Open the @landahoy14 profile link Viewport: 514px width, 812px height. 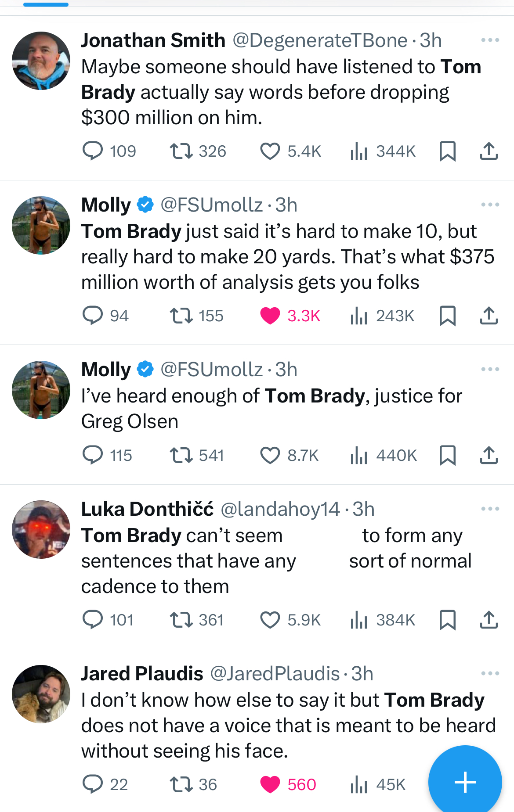(x=280, y=509)
